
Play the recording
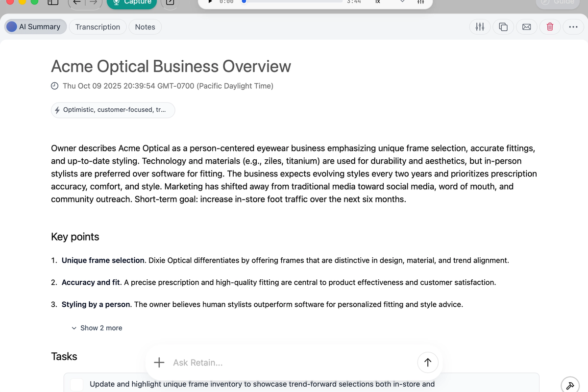pyautogui.click(x=209, y=2)
